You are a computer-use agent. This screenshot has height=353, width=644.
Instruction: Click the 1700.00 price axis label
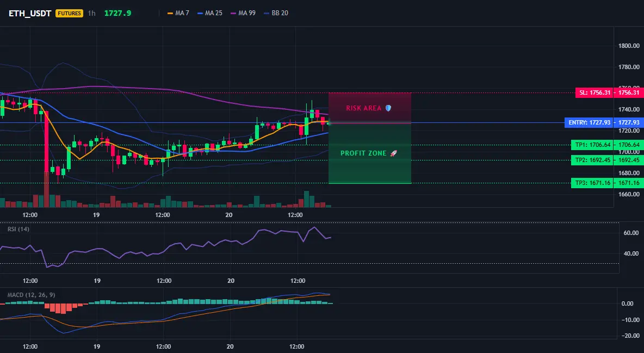click(629, 152)
